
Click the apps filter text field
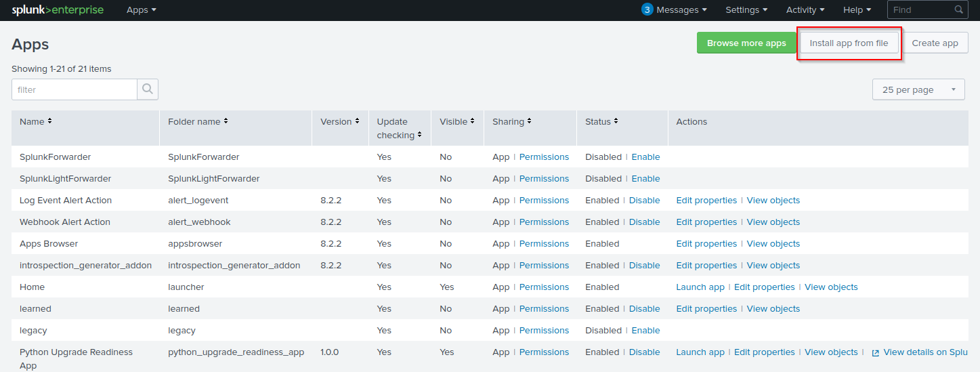click(74, 89)
